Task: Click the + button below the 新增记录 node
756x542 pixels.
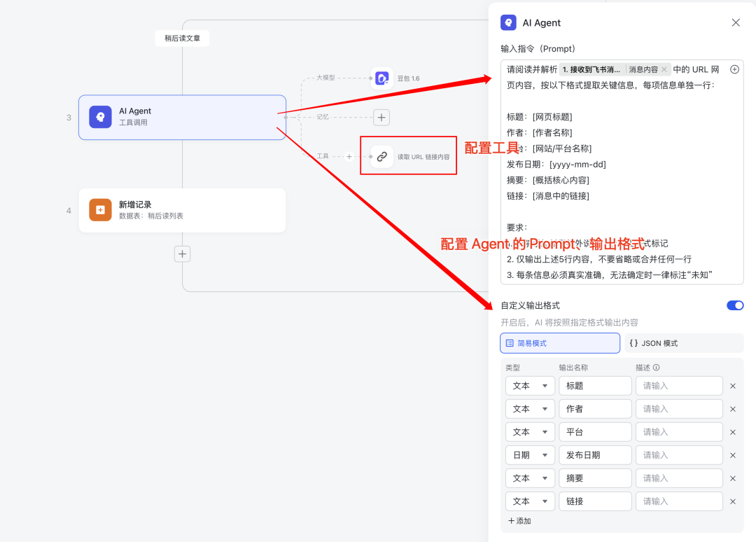Action: [x=182, y=253]
